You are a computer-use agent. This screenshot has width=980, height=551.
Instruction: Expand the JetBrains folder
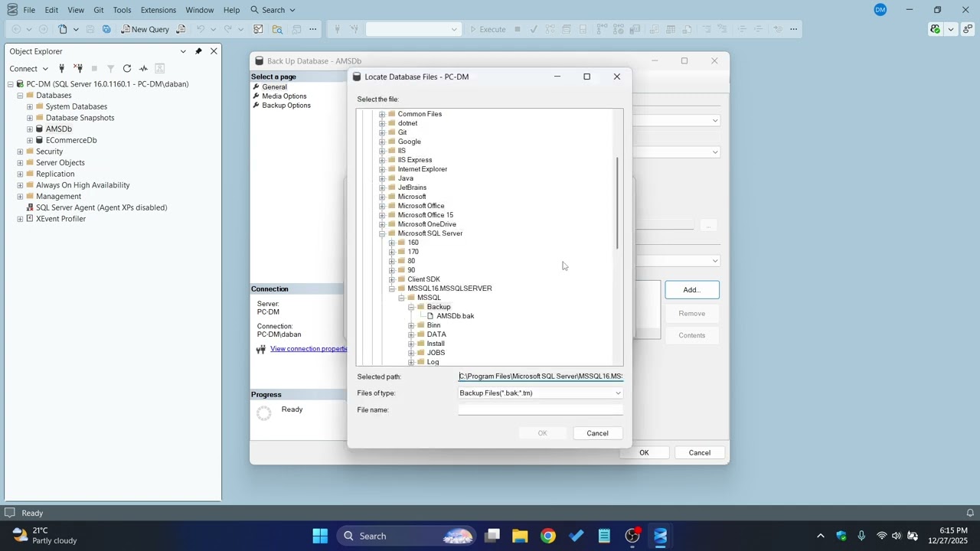coord(382,187)
